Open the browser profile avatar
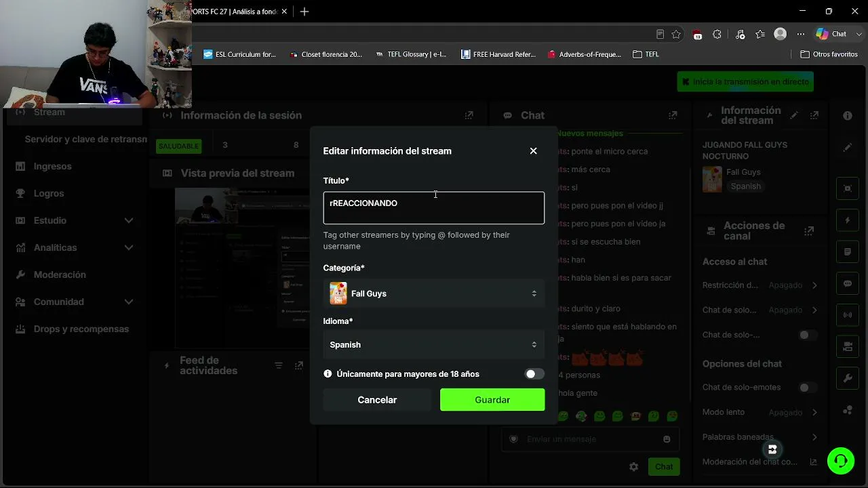Screen dimensions: 868x488 click(x=781, y=34)
